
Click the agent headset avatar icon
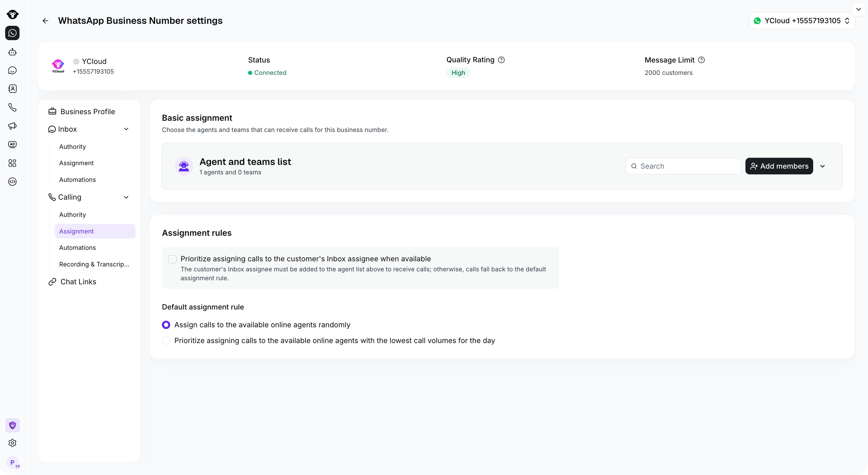click(x=184, y=166)
